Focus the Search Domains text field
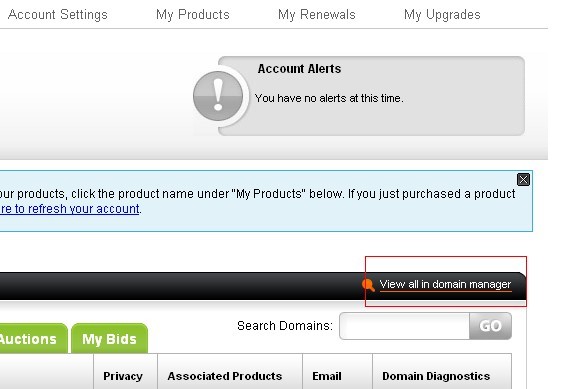Viewport: 572px width, 389px height. pyautogui.click(x=404, y=326)
